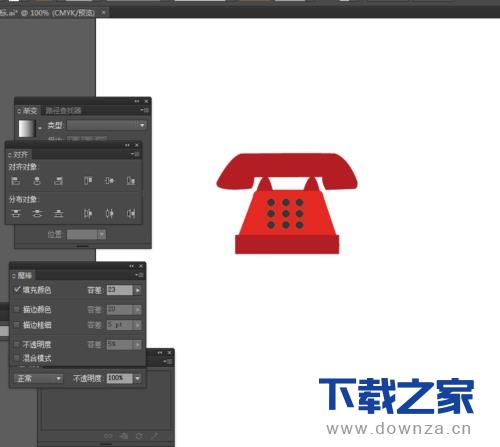Close the align (对齐) panel
Screen dimensions: 500x447
coord(137,145)
